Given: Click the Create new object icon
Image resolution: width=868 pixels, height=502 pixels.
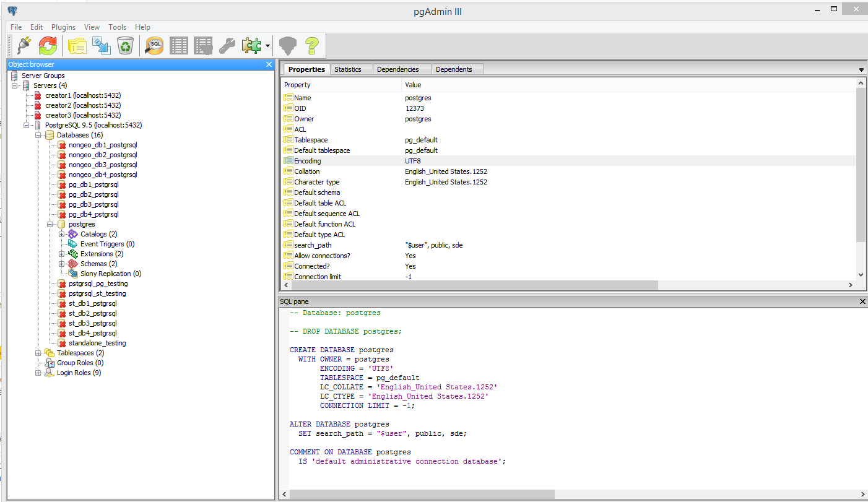Looking at the screenshot, I should [101, 46].
